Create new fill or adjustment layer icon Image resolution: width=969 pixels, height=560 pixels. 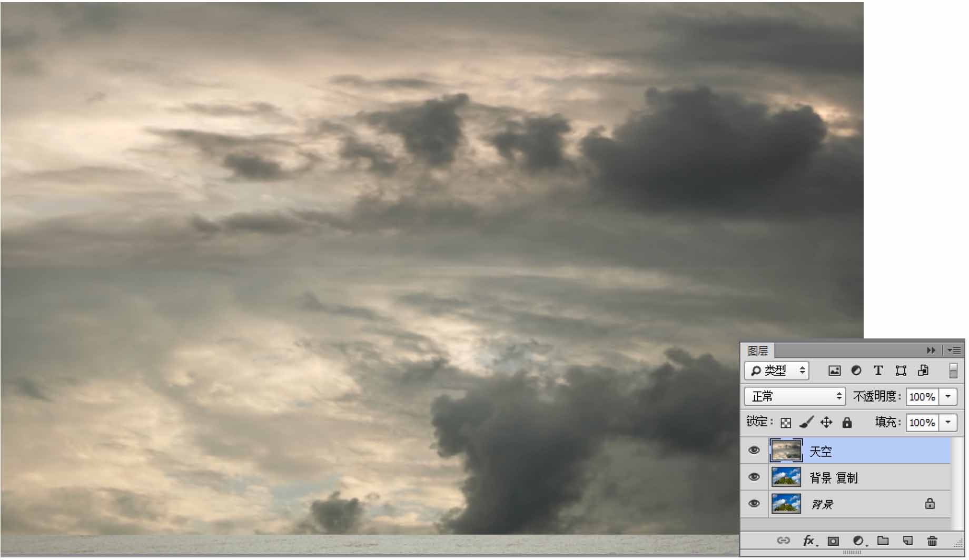tap(858, 541)
